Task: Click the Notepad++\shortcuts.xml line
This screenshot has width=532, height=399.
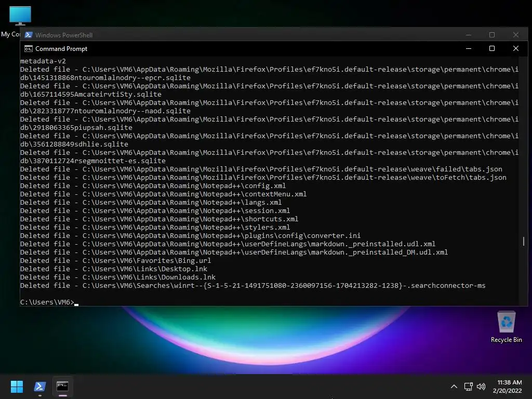Action: click(x=159, y=219)
